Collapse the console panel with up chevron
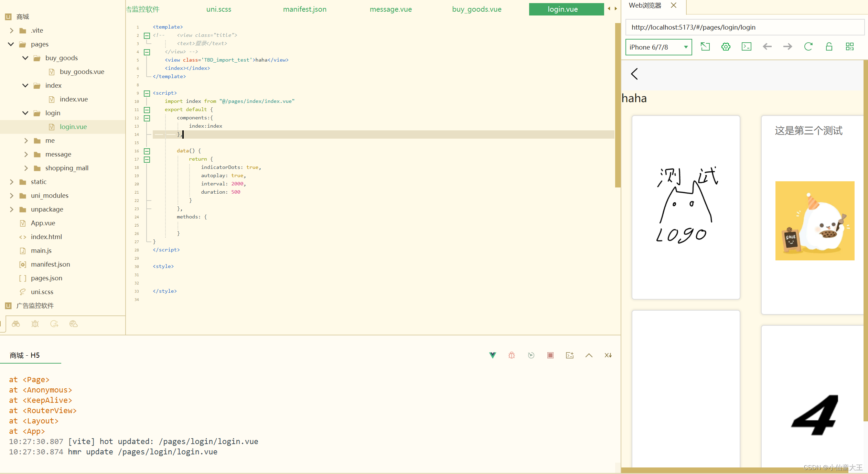 [589, 355]
